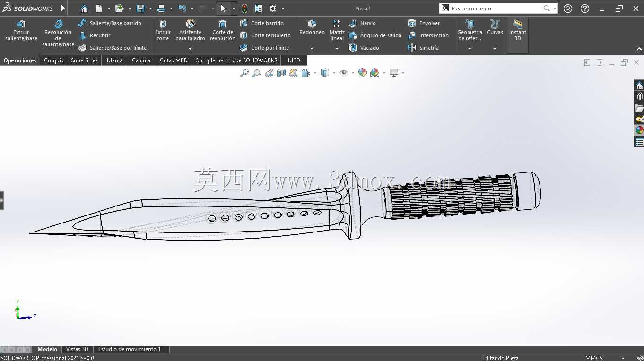644x361 pixels.
Task: Undo the last action
Action: tap(182, 9)
